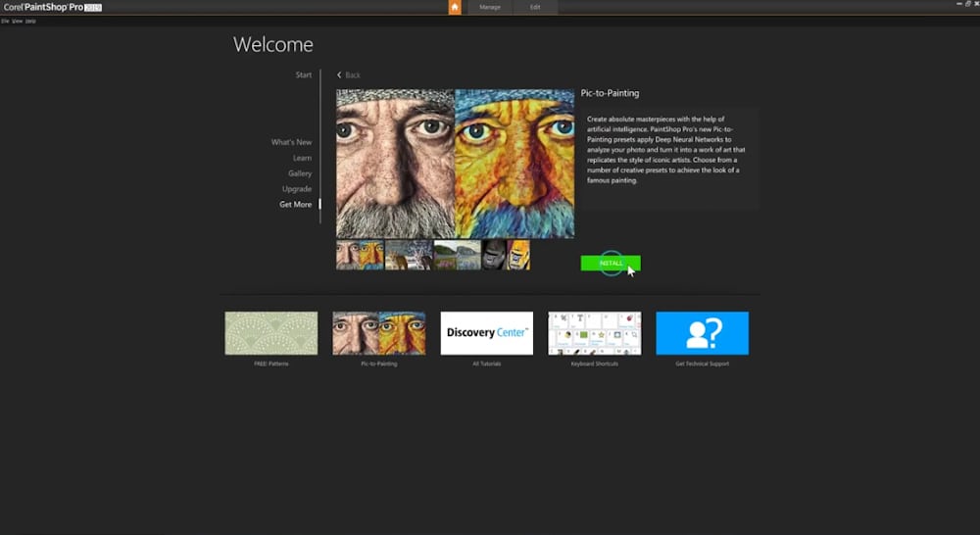The image size is (980, 535).
Task: Open the Help menu
Action: (30, 21)
